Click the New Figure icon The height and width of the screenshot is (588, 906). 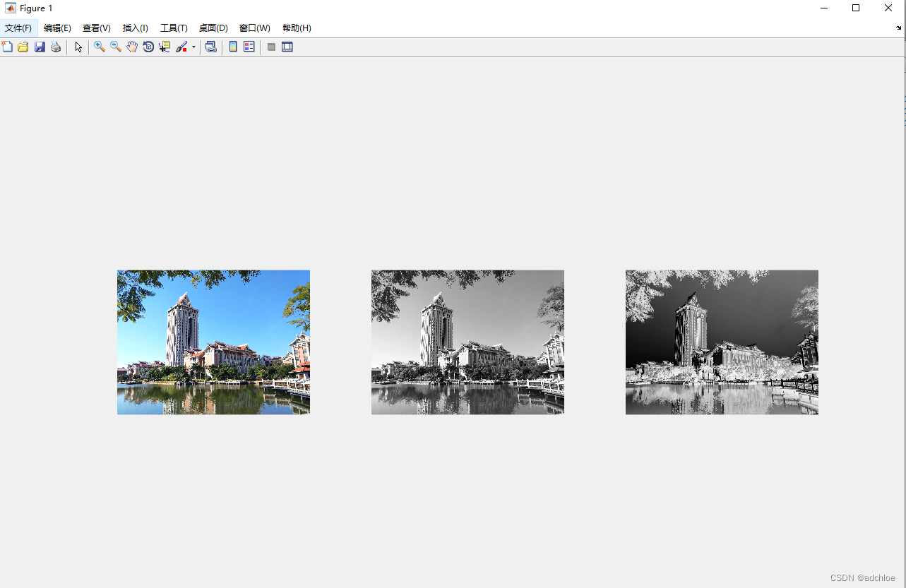[7, 47]
